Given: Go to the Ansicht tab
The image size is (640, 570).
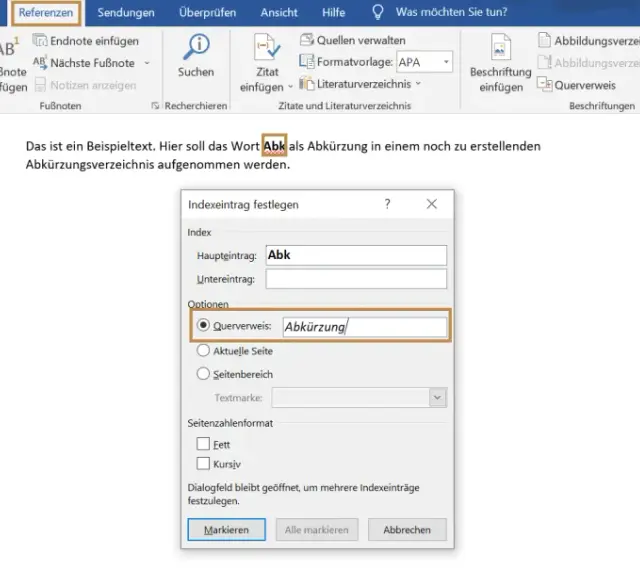Looking at the screenshot, I should tap(279, 13).
